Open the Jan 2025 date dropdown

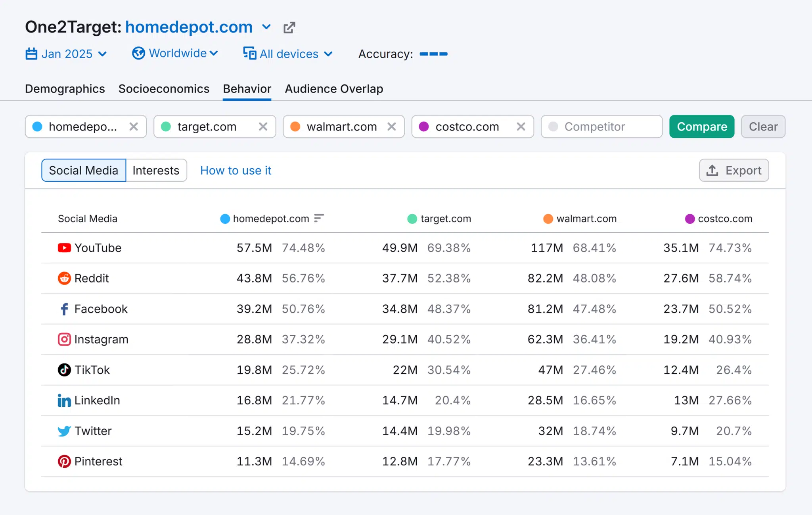66,54
